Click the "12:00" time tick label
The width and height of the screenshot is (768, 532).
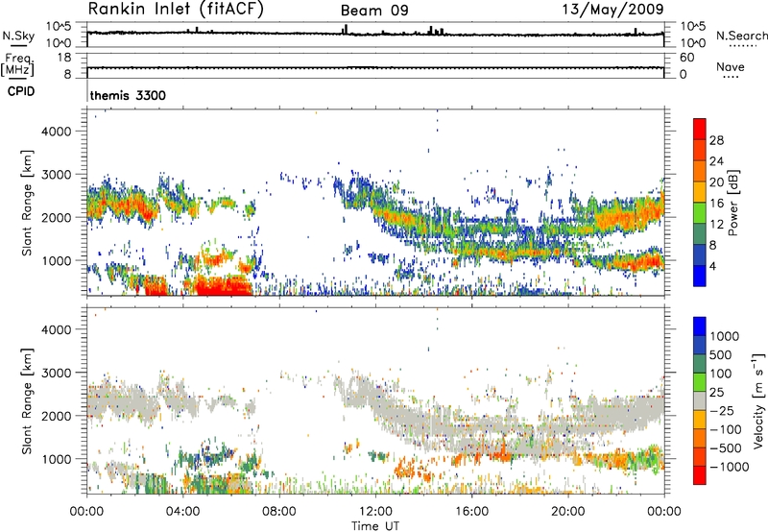click(375, 512)
